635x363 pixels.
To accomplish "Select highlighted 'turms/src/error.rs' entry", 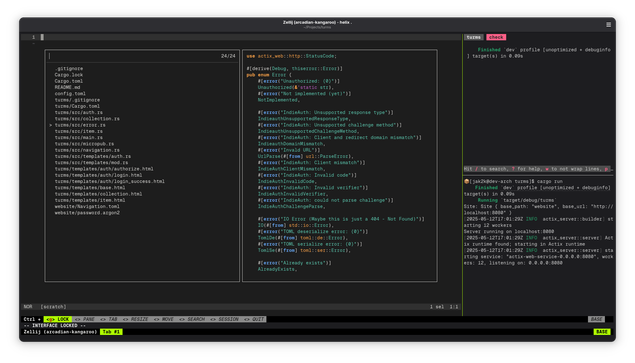I will pyautogui.click(x=80, y=125).
